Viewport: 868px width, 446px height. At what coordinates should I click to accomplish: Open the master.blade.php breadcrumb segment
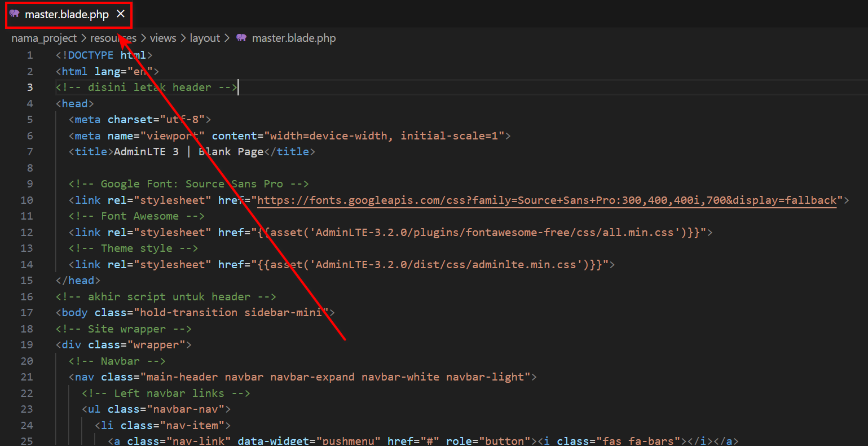point(294,38)
